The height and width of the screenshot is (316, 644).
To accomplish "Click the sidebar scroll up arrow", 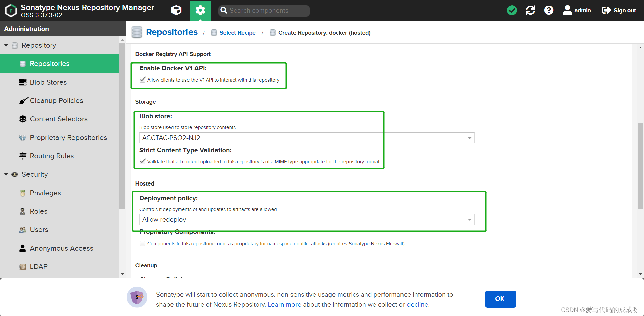I will point(122,40).
